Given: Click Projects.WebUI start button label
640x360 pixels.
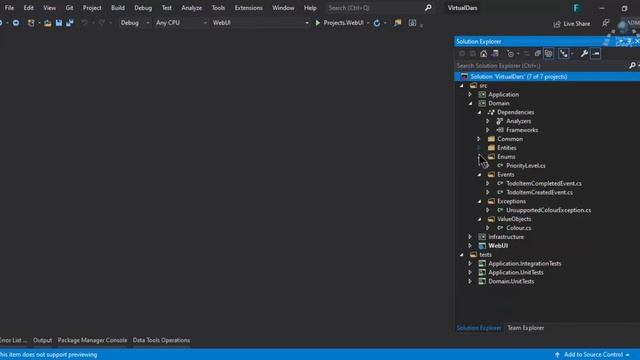Looking at the screenshot, I should click(343, 23).
